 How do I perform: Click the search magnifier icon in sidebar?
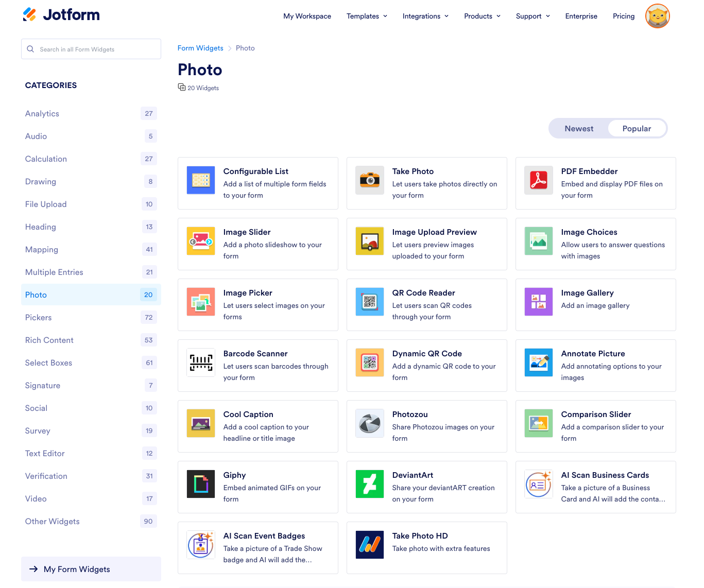click(x=30, y=49)
